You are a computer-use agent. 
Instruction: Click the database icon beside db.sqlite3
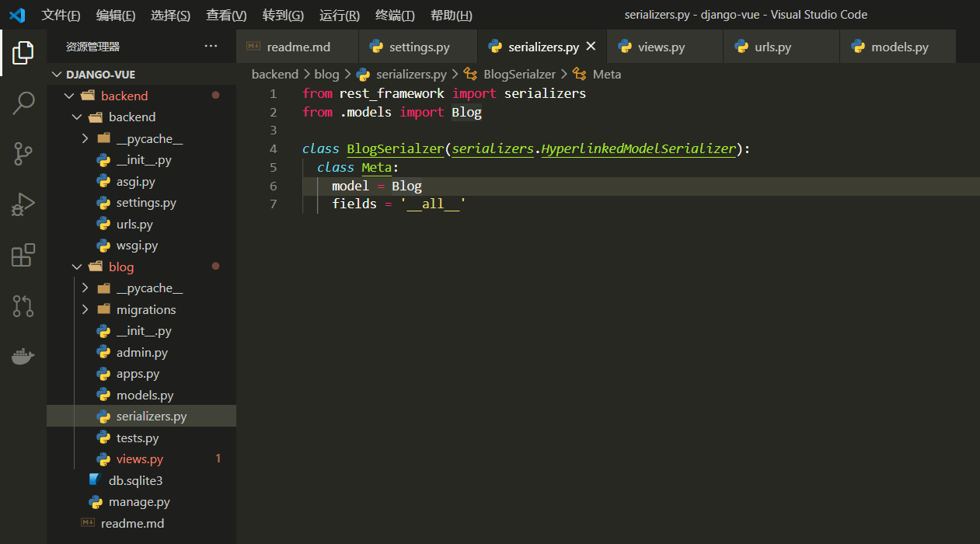pos(96,480)
